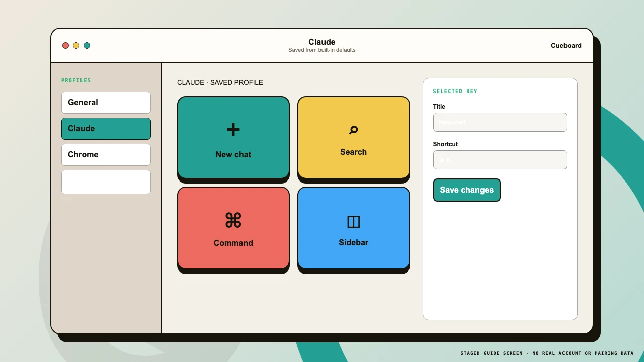Click the green zoom window dot

click(87, 46)
